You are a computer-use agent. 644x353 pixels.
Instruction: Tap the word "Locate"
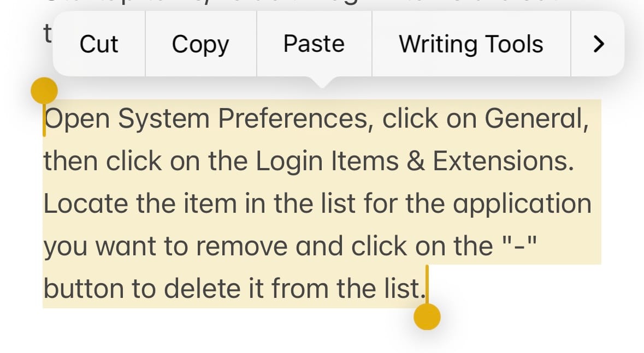[86, 204]
